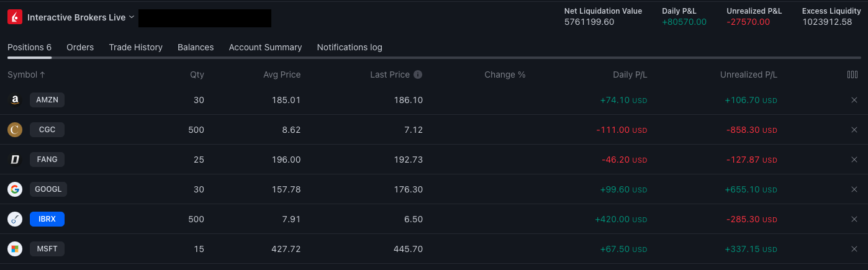Switch to the Orders tab
The width and height of the screenshot is (868, 270).
click(x=80, y=47)
